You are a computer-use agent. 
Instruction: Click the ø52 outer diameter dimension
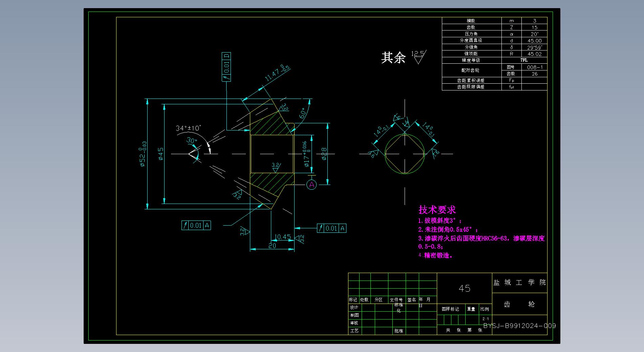click(x=143, y=154)
